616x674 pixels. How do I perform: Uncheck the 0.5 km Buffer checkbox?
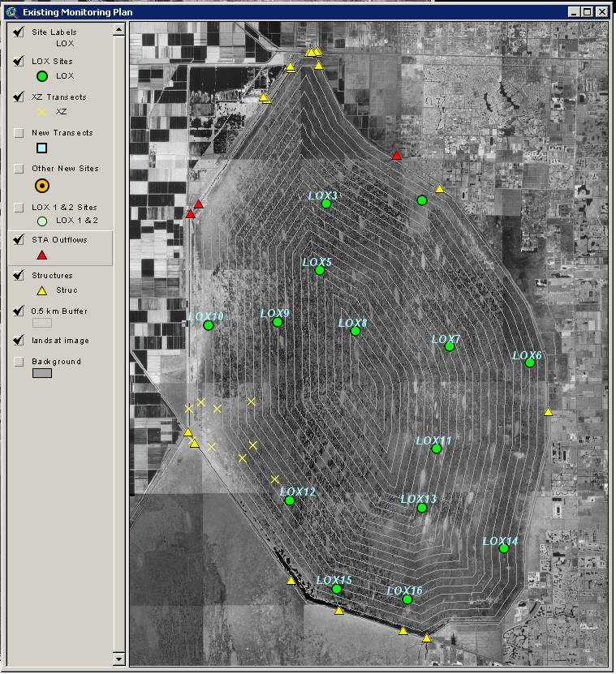point(19,311)
